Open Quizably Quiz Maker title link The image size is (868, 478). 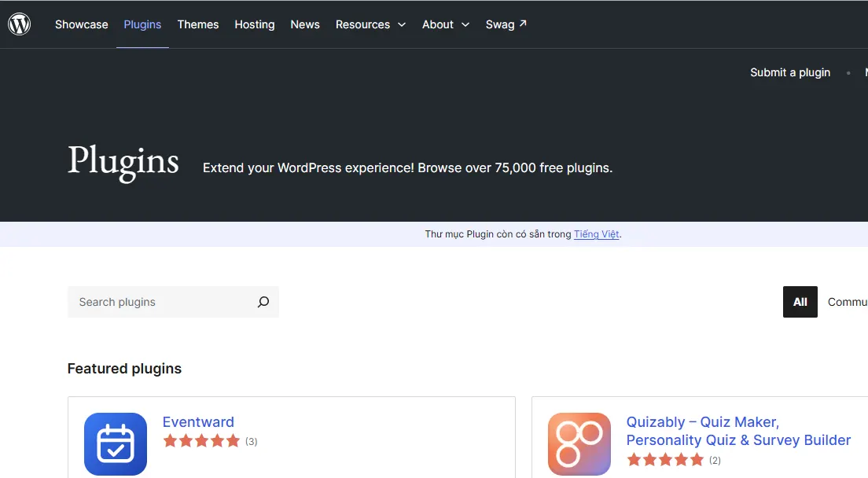pyautogui.click(x=738, y=431)
